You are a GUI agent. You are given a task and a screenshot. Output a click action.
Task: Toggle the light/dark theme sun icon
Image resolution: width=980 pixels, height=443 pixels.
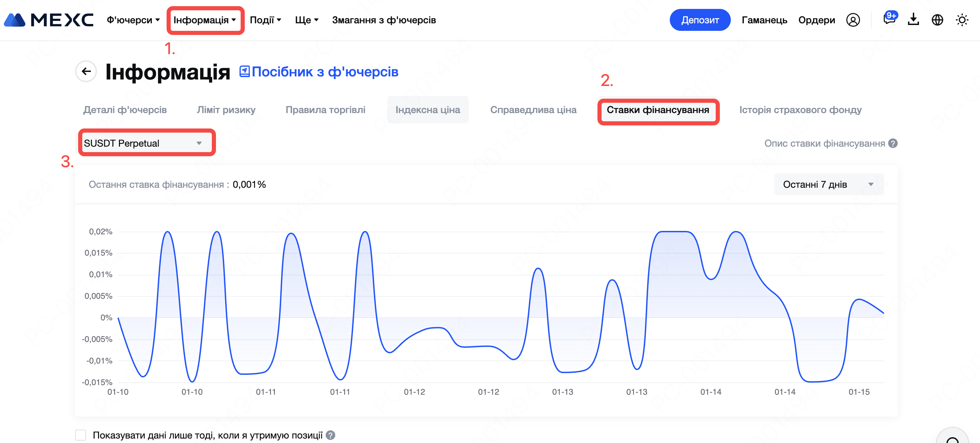[x=961, y=20]
